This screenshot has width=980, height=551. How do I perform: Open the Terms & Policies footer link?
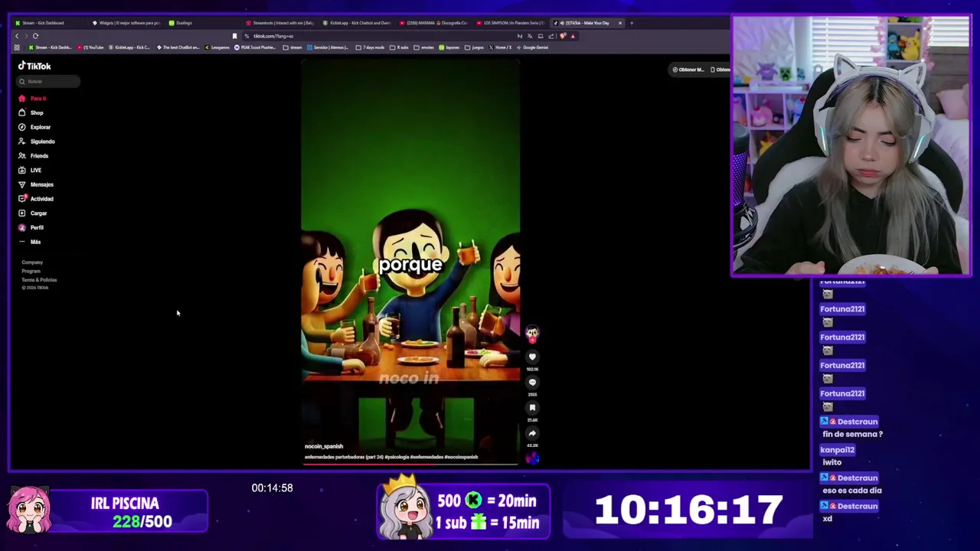(39, 279)
